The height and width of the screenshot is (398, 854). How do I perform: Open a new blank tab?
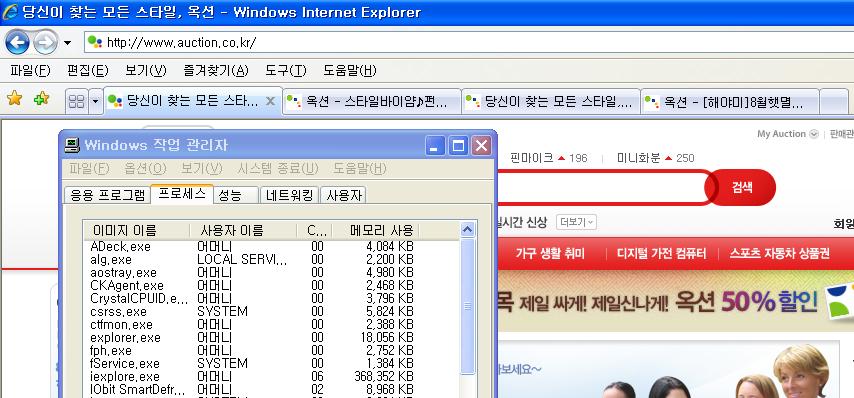point(834,101)
